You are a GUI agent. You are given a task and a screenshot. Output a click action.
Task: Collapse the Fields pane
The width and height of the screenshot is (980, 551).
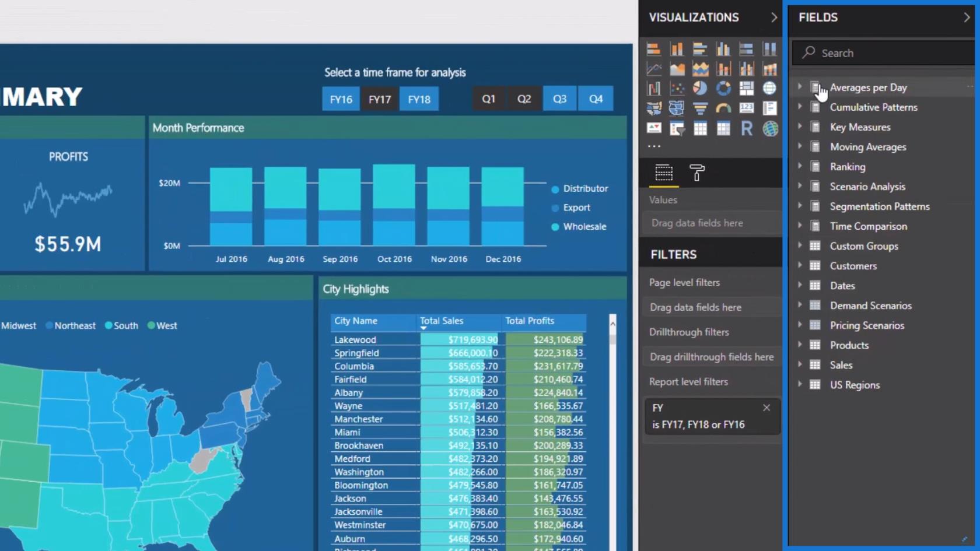[967, 17]
